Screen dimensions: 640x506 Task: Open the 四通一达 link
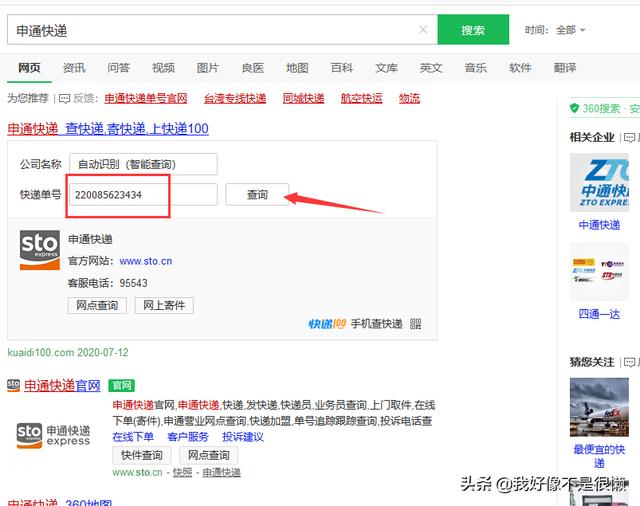point(599,314)
